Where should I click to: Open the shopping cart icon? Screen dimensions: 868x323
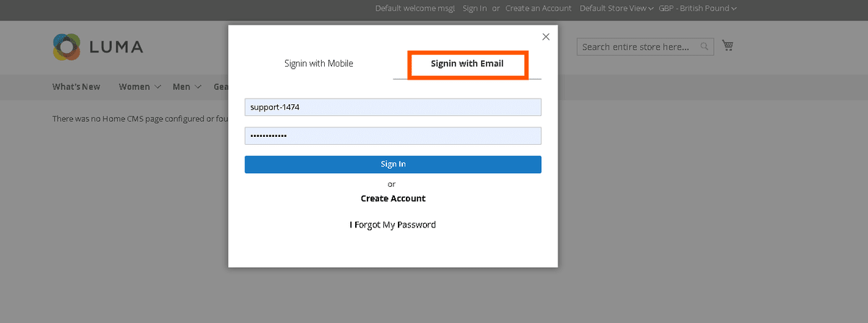(x=728, y=46)
